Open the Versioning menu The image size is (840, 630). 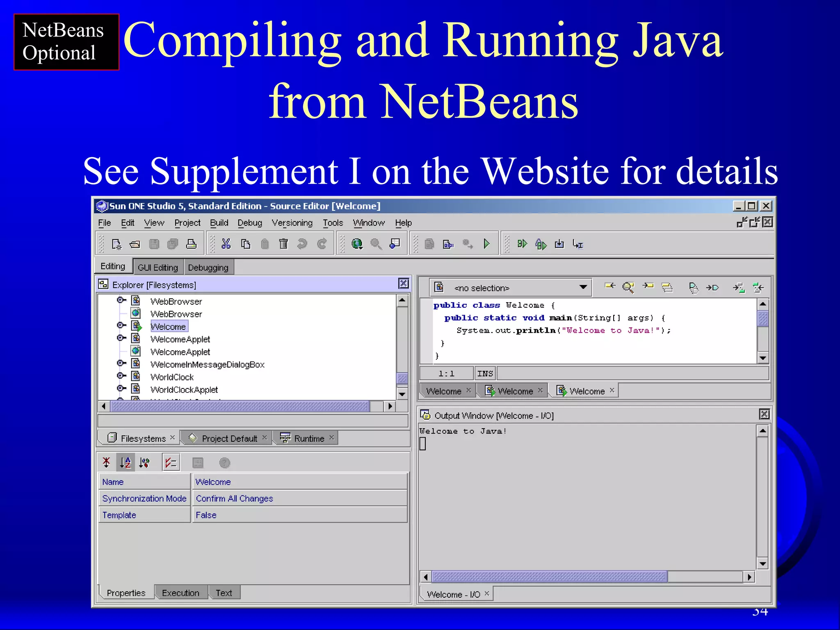(x=292, y=223)
